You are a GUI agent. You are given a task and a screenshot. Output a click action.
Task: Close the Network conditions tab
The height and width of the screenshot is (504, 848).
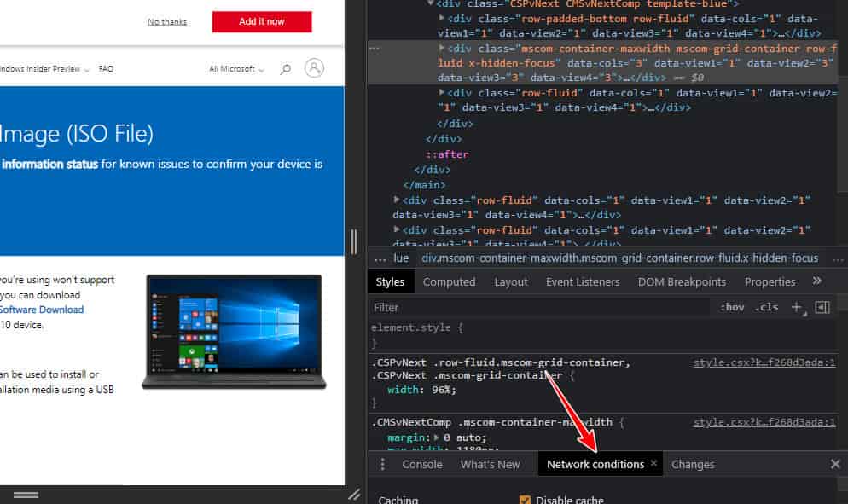coord(653,463)
